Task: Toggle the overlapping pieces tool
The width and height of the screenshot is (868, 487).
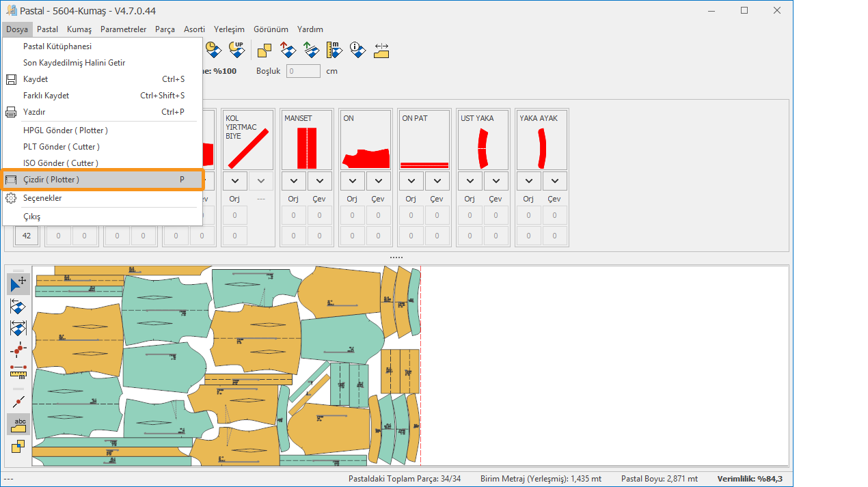Action: (x=18, y=446)
